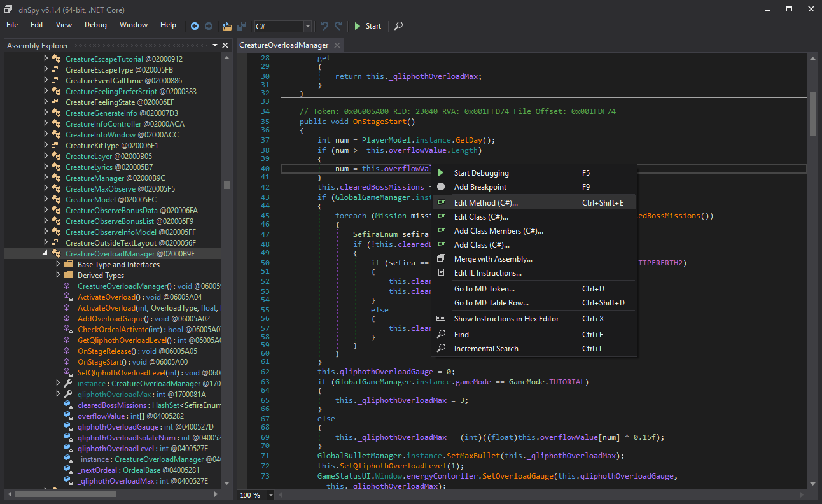Close the CreatureOverloadManager tab

click(x=337, y=45)
